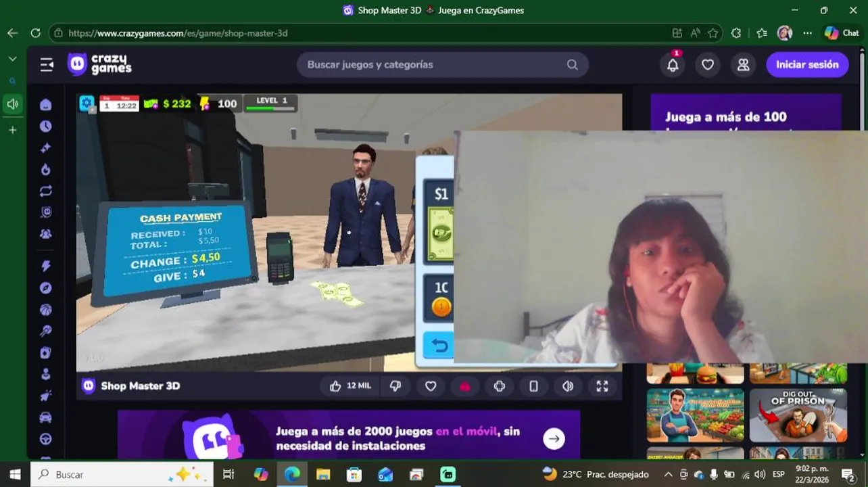The height and width of the screenshot is (487, 868).
Task: Add a new tab with plus
Action: pos(12,130)
